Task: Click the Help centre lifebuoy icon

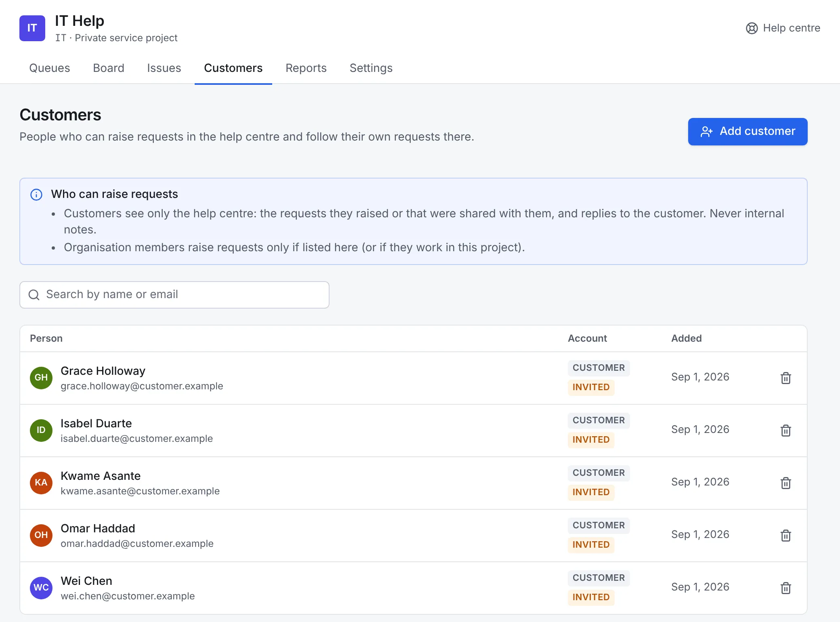Action: 752,28
